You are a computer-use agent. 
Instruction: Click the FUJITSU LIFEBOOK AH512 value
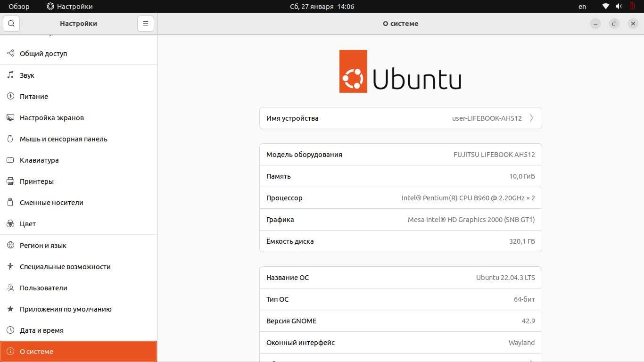[x=494, y=154]
